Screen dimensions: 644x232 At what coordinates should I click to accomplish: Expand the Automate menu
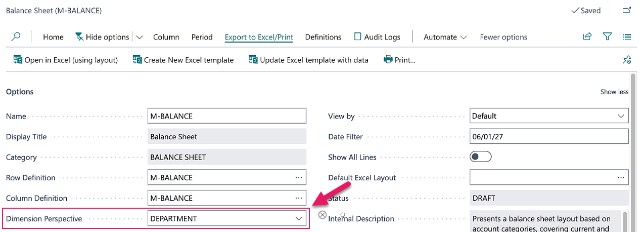pos(445,37)
